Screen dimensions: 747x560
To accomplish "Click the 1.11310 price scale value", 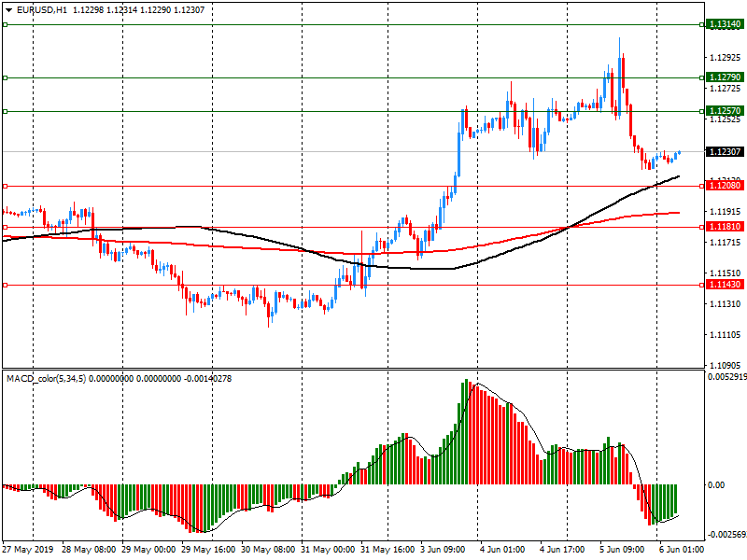I will pos(726,304).
